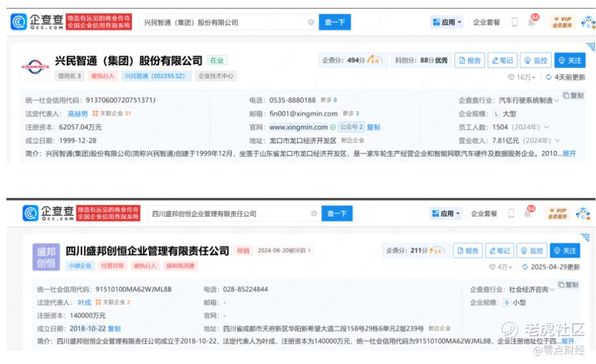Refresh data via 4天前更新 icon
The image size is (596, 364).
point(549,77)
